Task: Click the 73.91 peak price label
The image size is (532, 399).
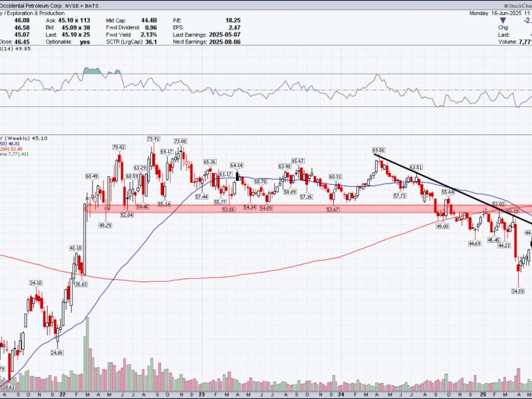Action: [154, 139]
